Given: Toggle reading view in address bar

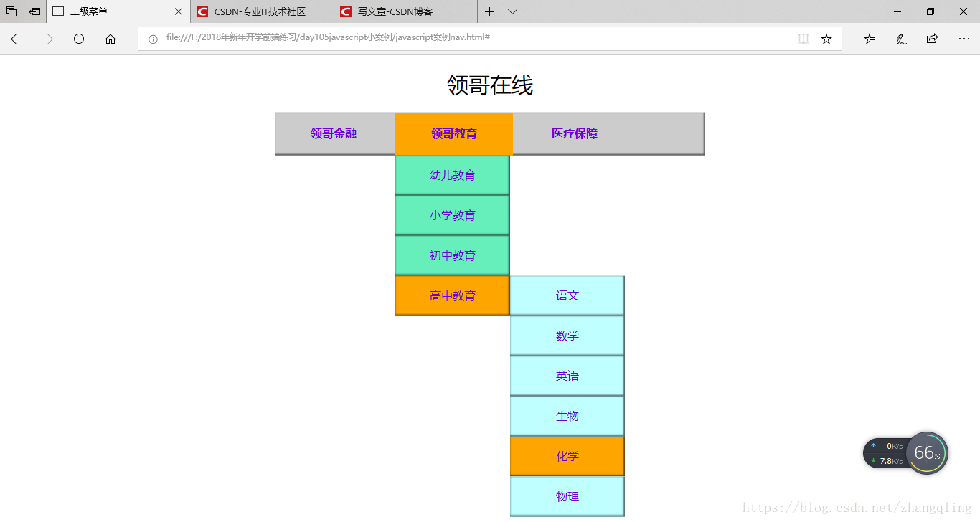Looking at the screenshot, I should 804,39.
